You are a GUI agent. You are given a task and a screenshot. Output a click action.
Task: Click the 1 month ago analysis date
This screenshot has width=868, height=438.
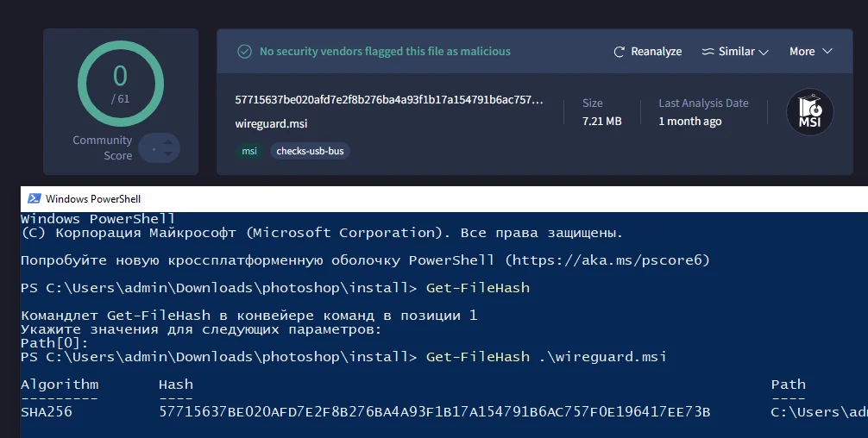690,122
